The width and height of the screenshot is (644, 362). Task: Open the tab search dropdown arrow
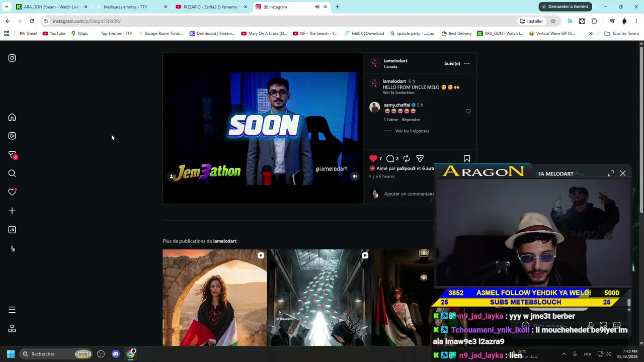tap(7, 7)
